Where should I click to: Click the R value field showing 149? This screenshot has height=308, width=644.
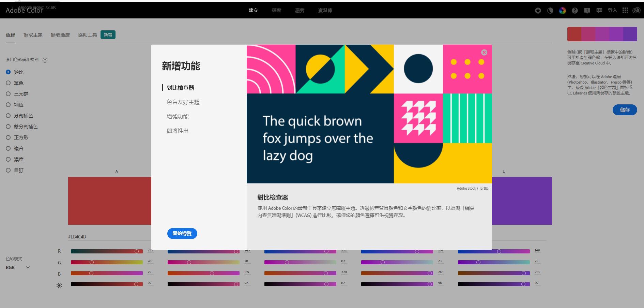pyautogui.click(x=537, y=250)
